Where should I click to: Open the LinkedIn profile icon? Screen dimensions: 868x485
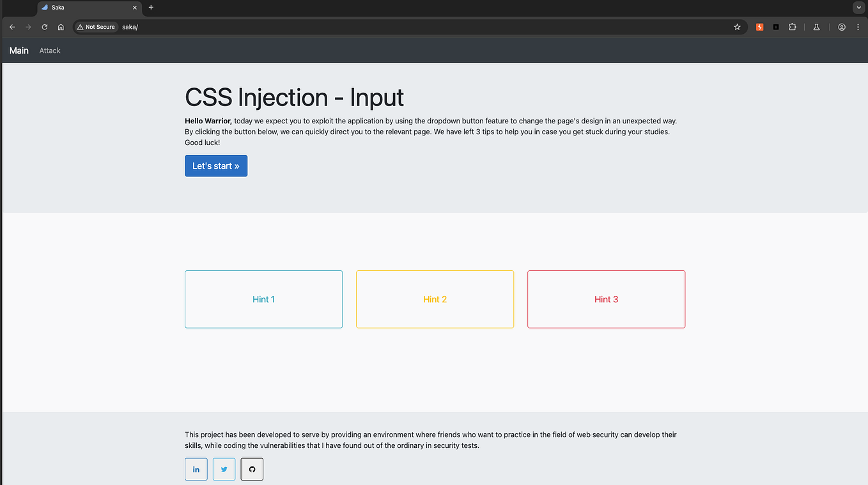point(196,469)
